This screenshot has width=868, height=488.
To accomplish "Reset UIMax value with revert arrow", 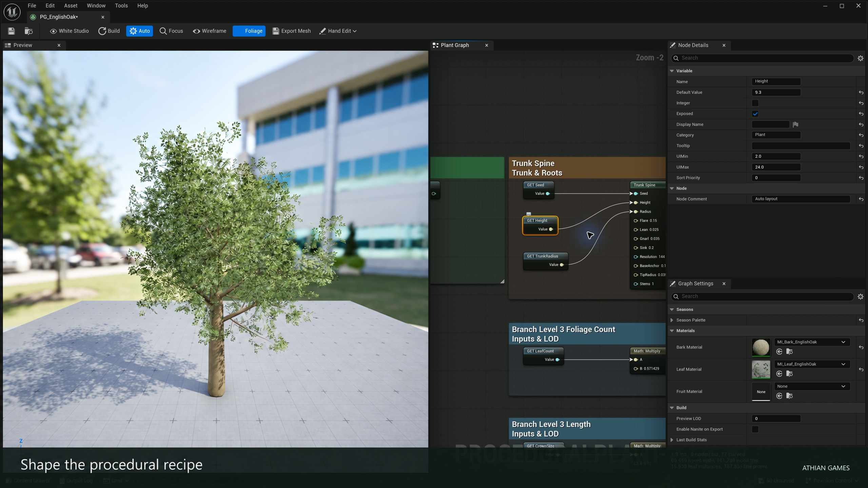I will 861,167.
